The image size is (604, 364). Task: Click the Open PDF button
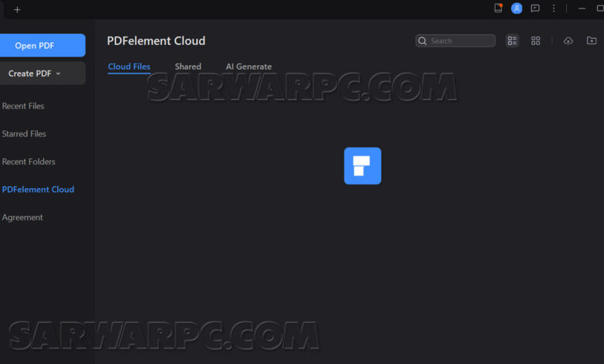tap(43, 46)
